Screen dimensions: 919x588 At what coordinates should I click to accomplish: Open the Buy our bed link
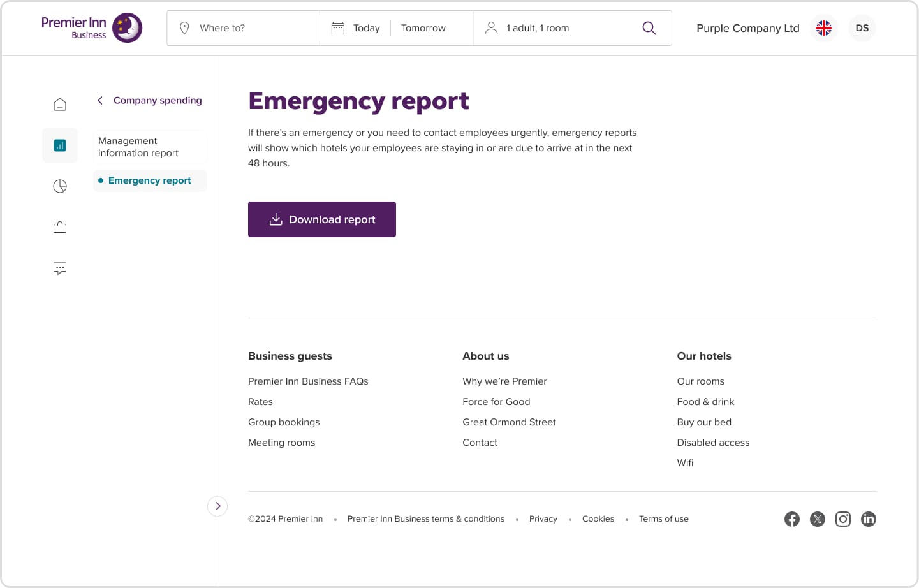click(704, 422)
